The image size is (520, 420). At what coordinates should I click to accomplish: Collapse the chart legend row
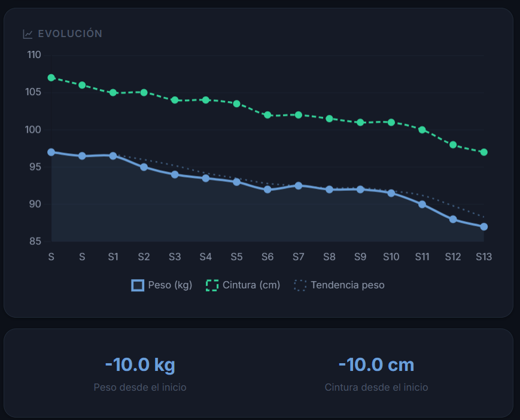pos(260,285)
